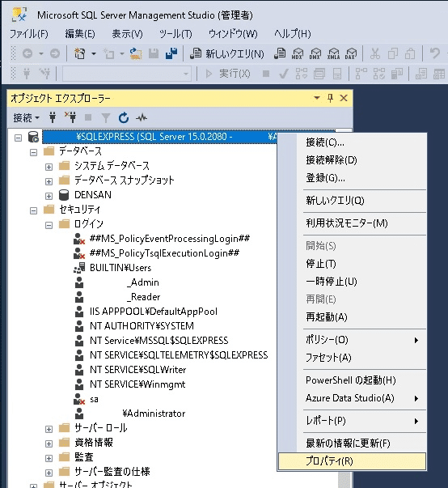Click the New Project icon in toolbar
Viewport: 448px width, 488px height.
[80, 53]
